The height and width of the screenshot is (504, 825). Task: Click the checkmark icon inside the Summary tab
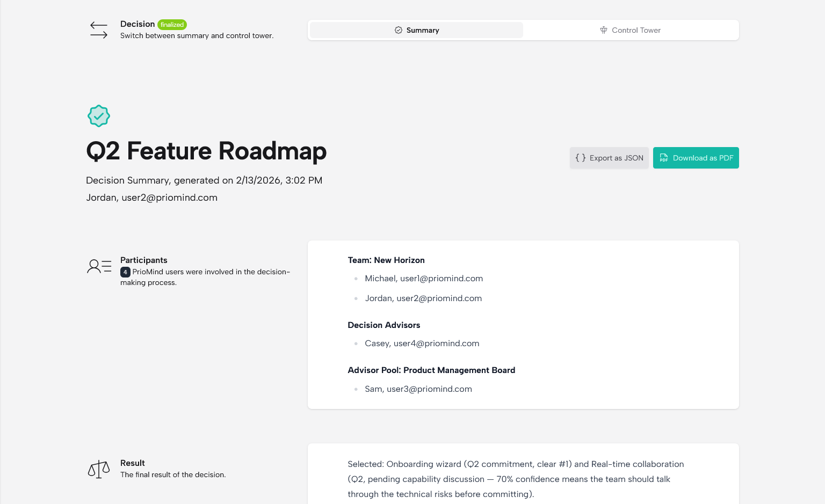[398, 30]
